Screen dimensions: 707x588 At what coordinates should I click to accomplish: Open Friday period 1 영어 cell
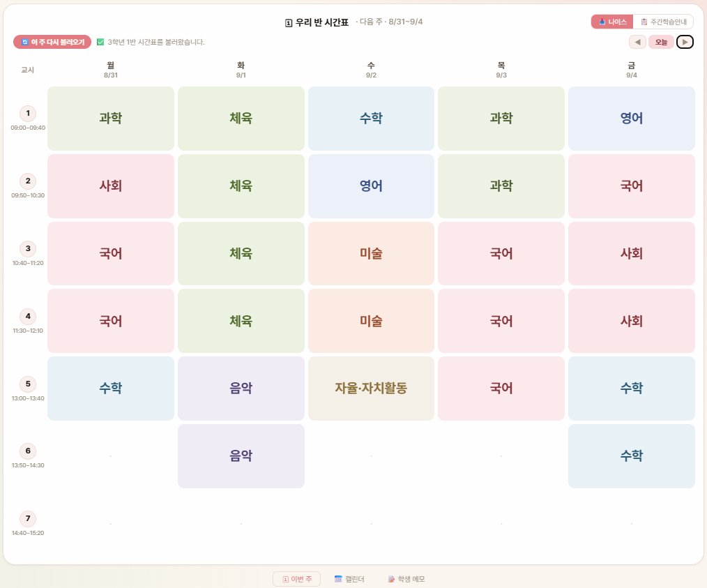tap(631, 119)
